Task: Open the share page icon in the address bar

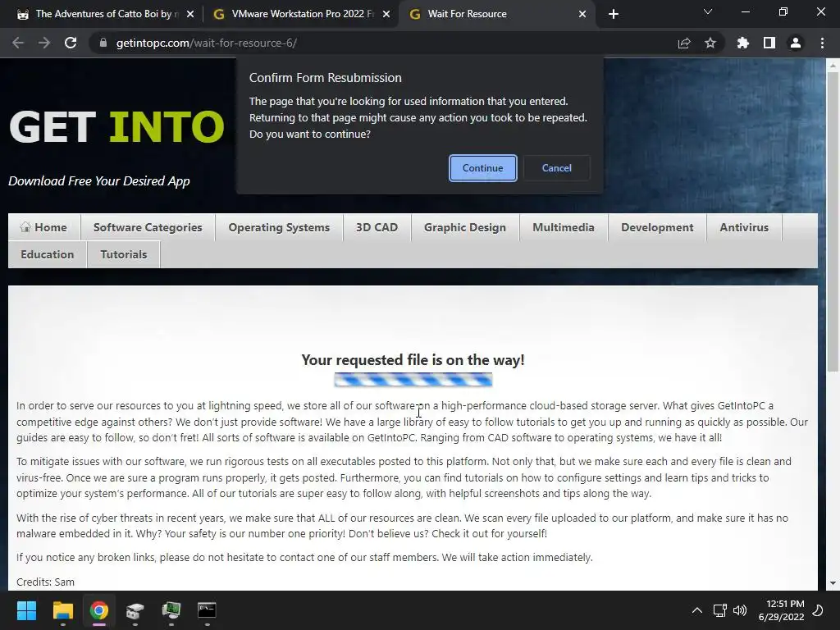Action: coord(684,43)
